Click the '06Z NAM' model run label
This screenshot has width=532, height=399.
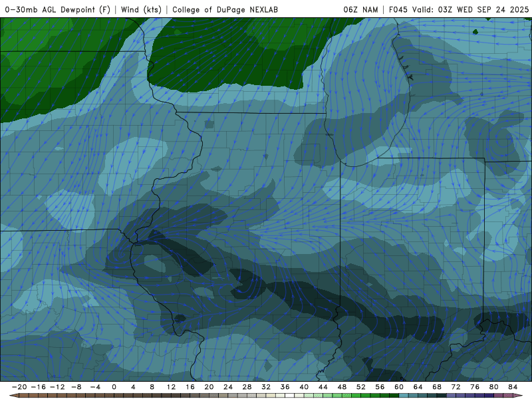pos(360,9)
